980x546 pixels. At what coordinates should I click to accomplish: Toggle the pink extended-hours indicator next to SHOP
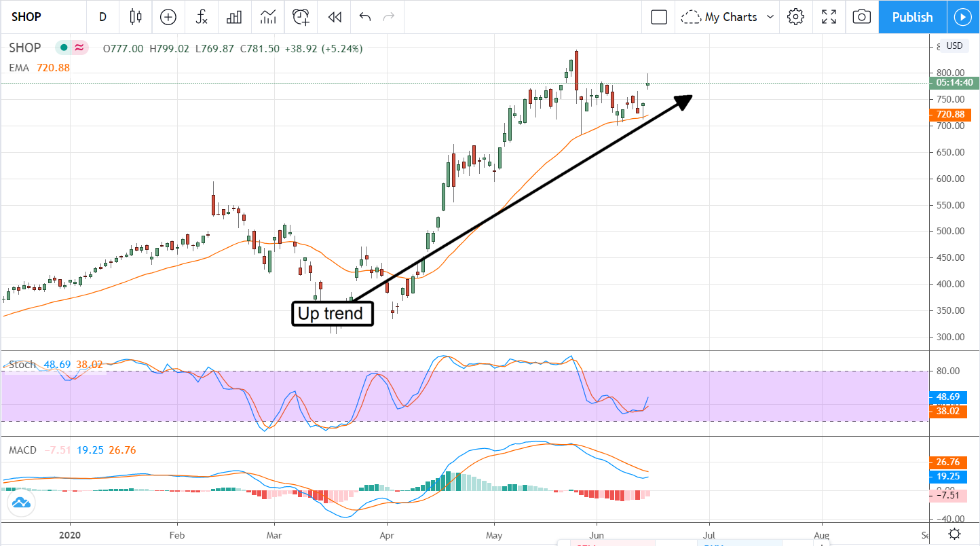[80, 48]
